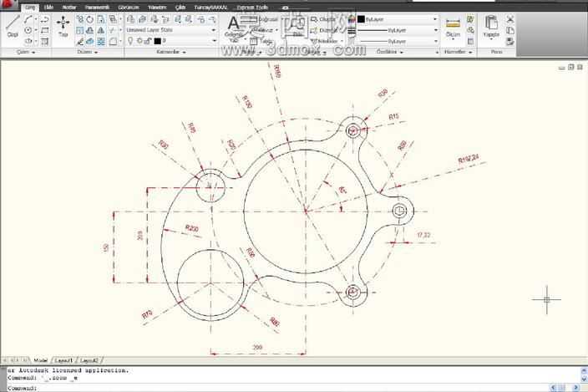Toggle the layer freeze sun icon
This screenshot has height=392, width=588.
(139, 41)
